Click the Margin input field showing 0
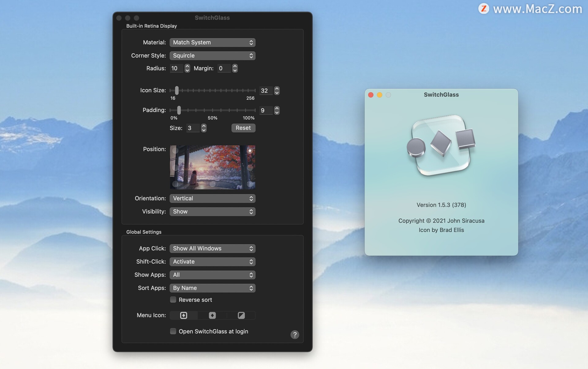 click(224, 68)
